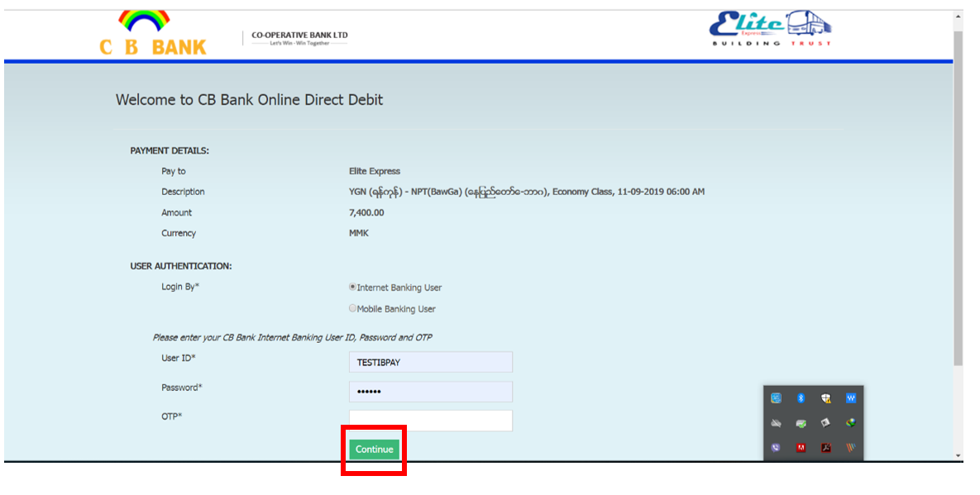Select Mobile Banking User radio option
Viewport: 980px width, 495px height.
click(353, 309)
